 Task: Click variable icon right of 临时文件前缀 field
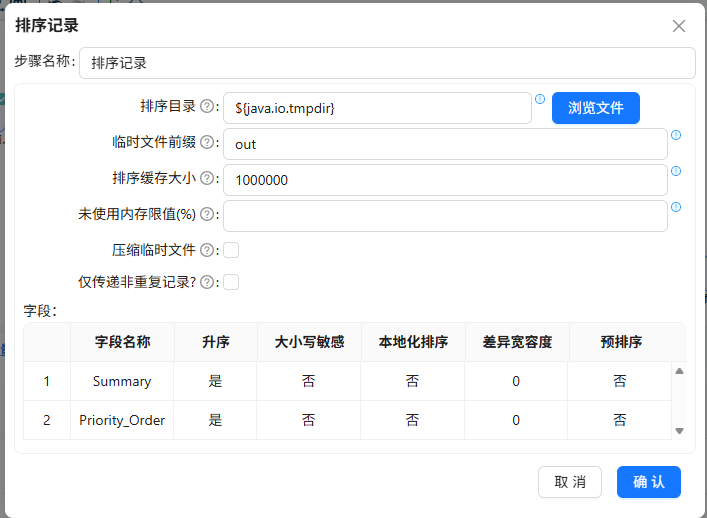[x=676, y=135]
